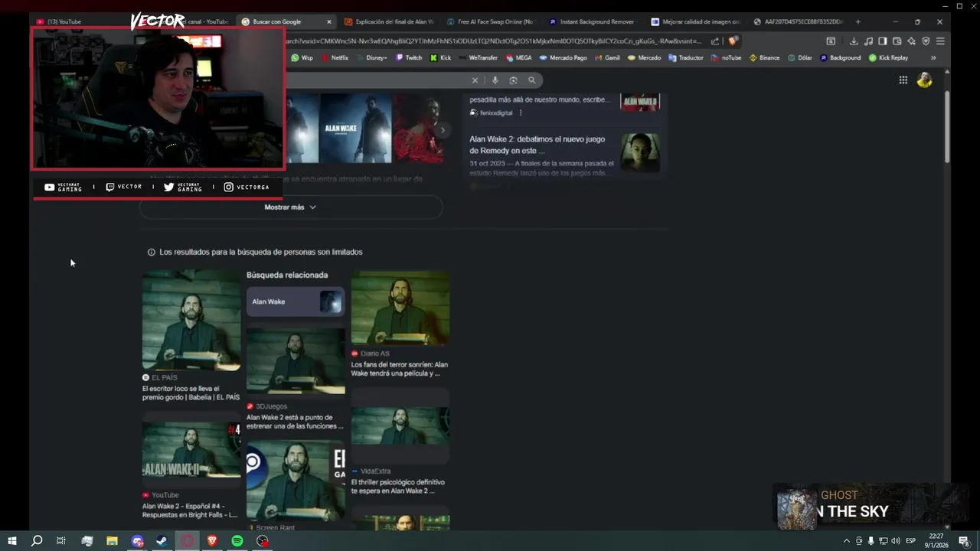980x551 pixels.
Task: Click the Alan Wake related search chip
Action: [296, 302]
